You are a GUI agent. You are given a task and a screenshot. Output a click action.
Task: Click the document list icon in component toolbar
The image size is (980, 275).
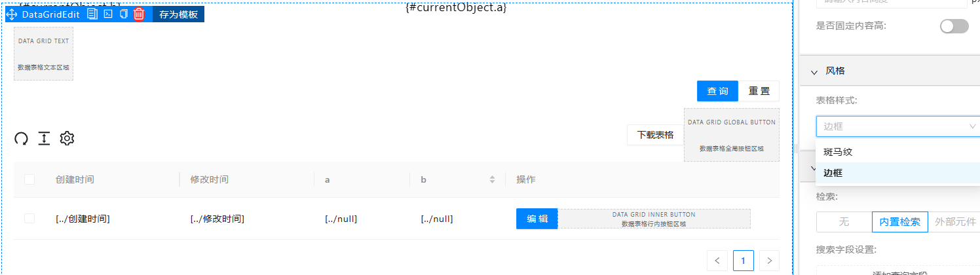coord(93,14)
